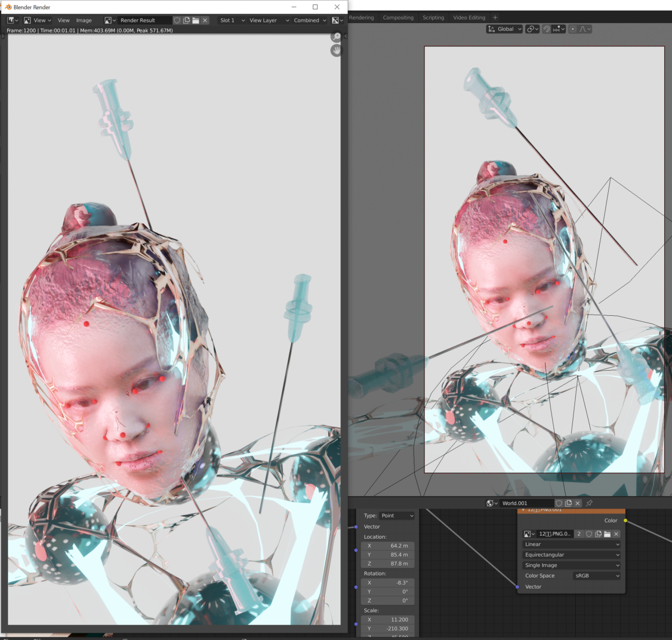Viewport: 672px width, 640px height.
Task: Open the Combined pass dropdown
Action: coord(310,20)
